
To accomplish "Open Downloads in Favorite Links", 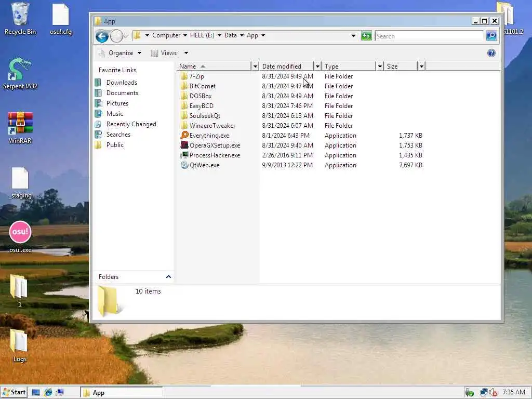I will point(122,83).
